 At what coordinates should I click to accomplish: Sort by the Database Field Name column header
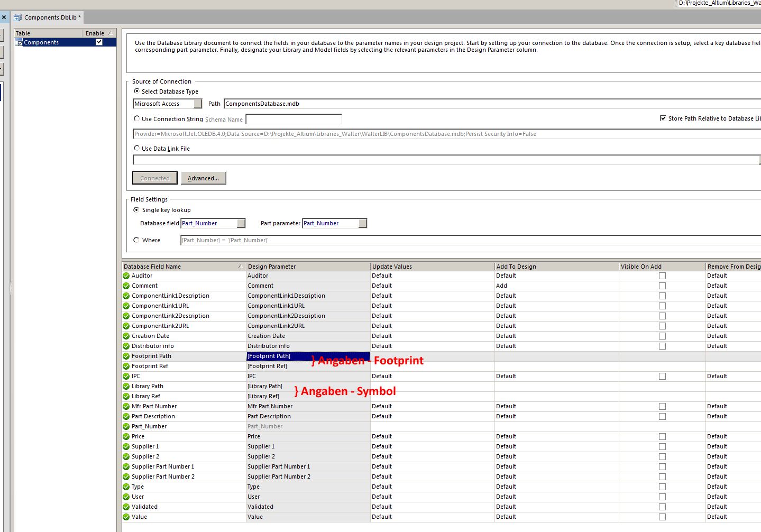click(x=180, y=267)
